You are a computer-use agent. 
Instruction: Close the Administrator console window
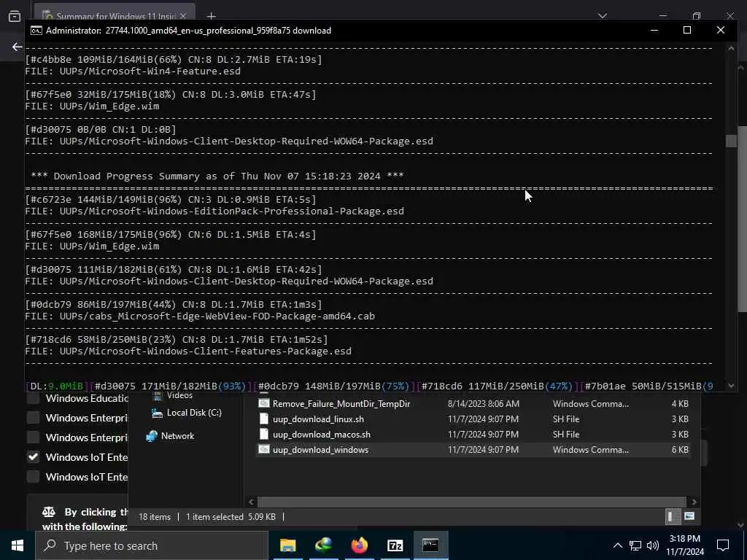[720, 30]
